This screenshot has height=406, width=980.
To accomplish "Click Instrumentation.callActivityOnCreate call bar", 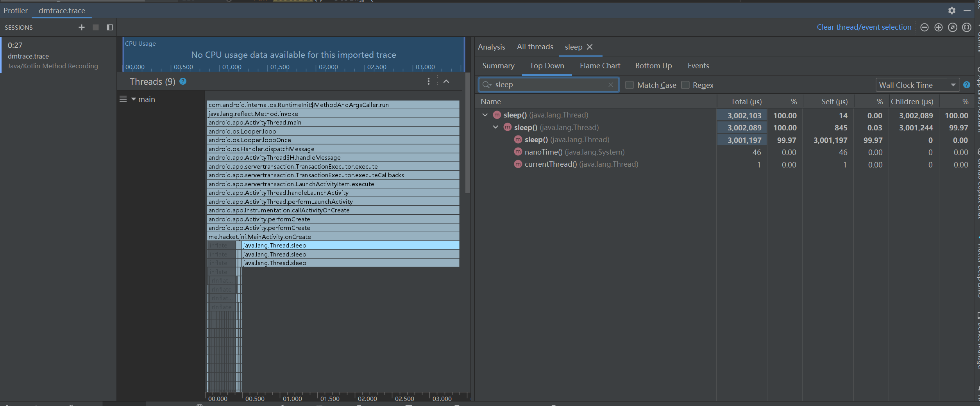I will [333, 210].
